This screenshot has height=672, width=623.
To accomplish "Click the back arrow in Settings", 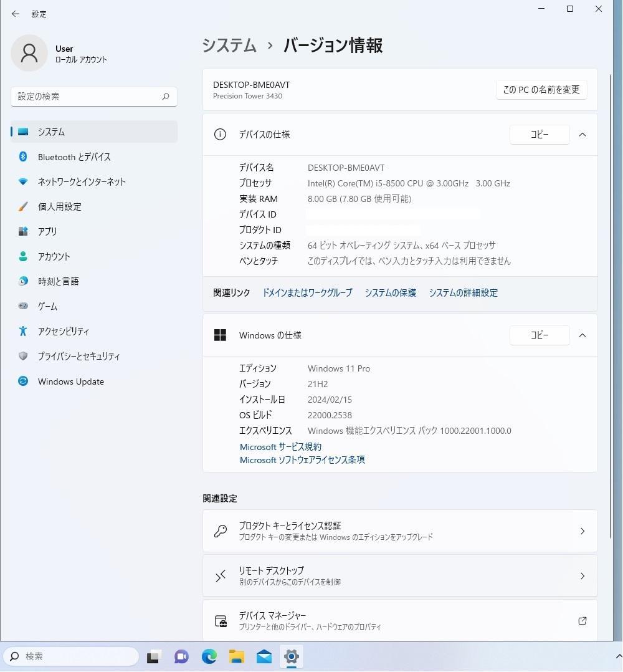I will coord(15,13).
